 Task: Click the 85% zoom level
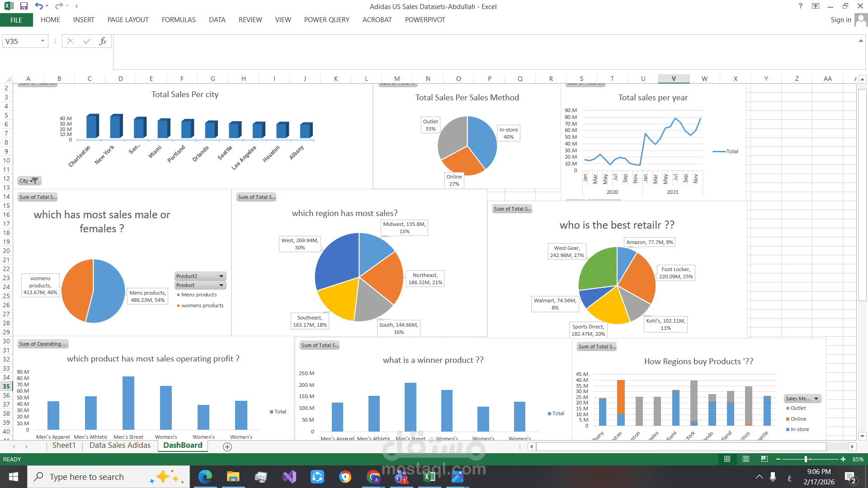pos(858,459)
